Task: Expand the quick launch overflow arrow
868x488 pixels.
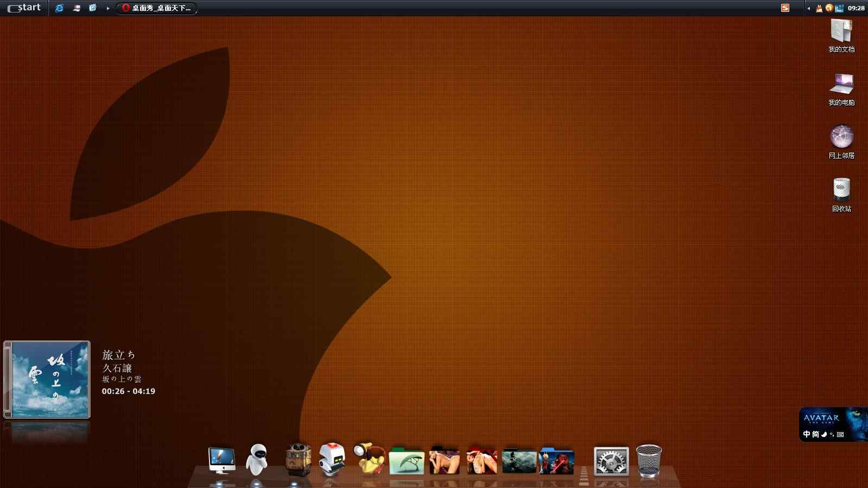Action: tap(107, 8)
